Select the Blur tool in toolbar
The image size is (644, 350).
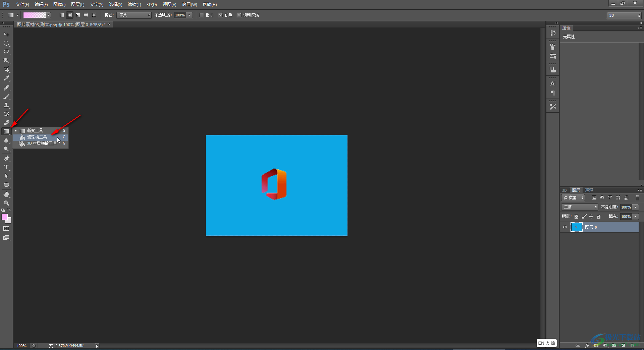6,140
